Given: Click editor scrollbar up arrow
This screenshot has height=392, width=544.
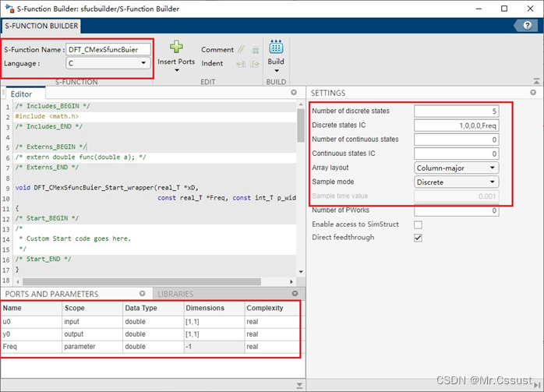Looking at the screenshot, I should tap(301, 104).
